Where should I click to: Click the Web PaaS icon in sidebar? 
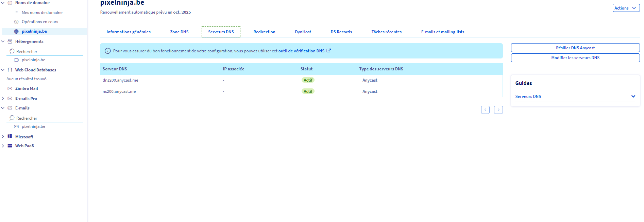pos(10,146)
